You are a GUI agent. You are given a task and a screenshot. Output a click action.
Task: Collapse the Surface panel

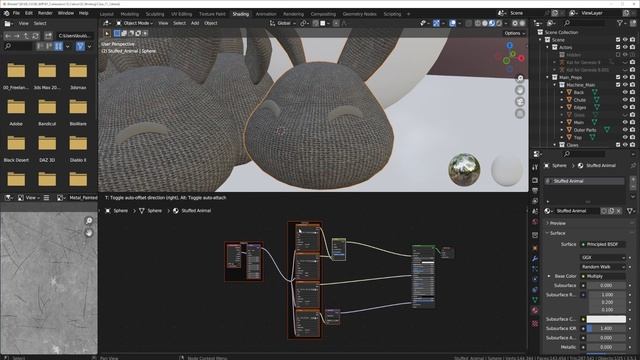point(557,233)
